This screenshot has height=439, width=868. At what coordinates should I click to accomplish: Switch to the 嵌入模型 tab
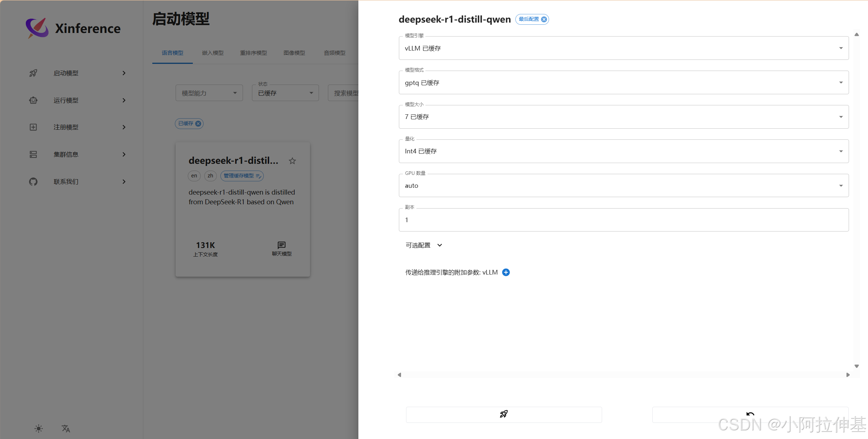click(x=213, y=53)
